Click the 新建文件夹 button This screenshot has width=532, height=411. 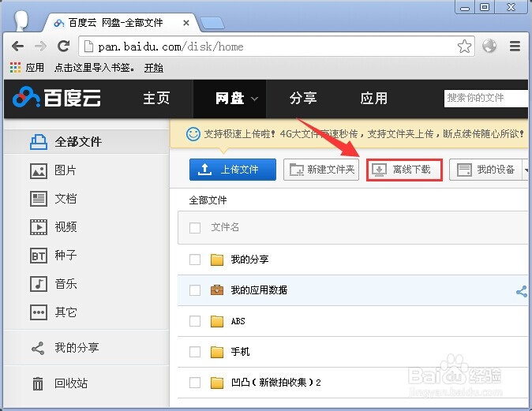(x=321, y=170)
